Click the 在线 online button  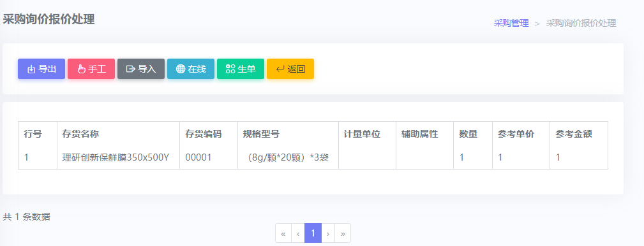tap(191, 69)
